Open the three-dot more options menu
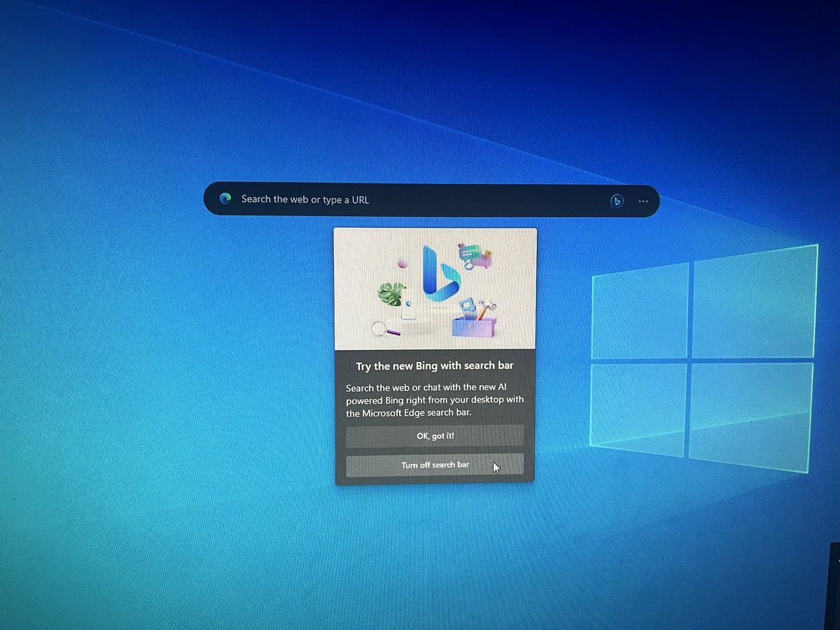Image resolution: width=840 pixels, height=630 pixels. [x=643, y=202]
